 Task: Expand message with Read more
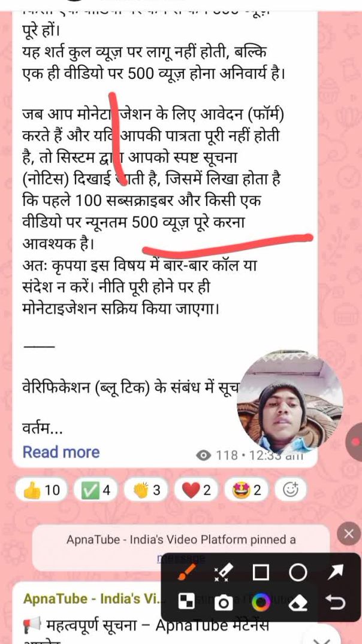click(x=61, y=452)
